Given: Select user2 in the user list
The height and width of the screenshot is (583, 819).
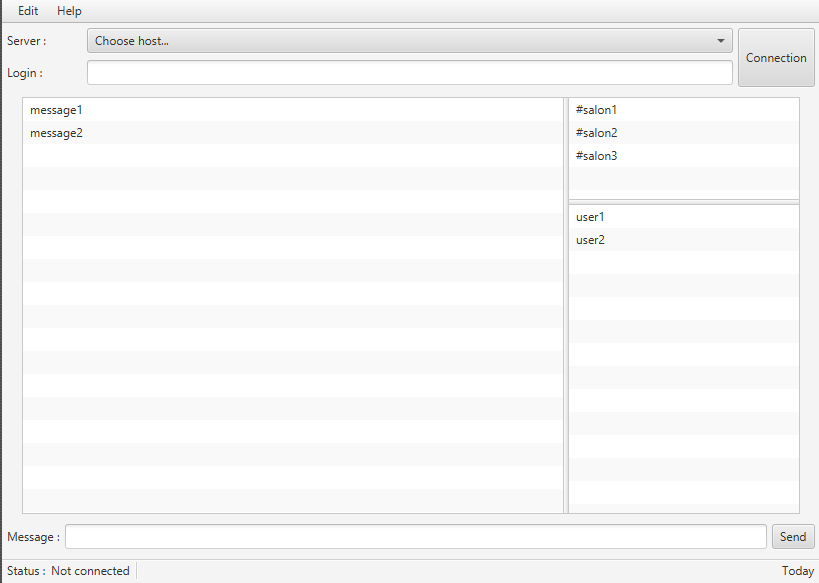Looking at the screenshot, I should (684, 240).
